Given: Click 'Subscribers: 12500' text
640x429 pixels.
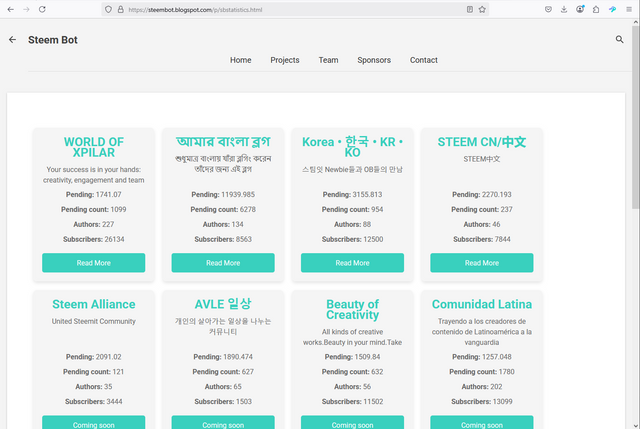Looking at the screenshot, I should click(352, 239).
